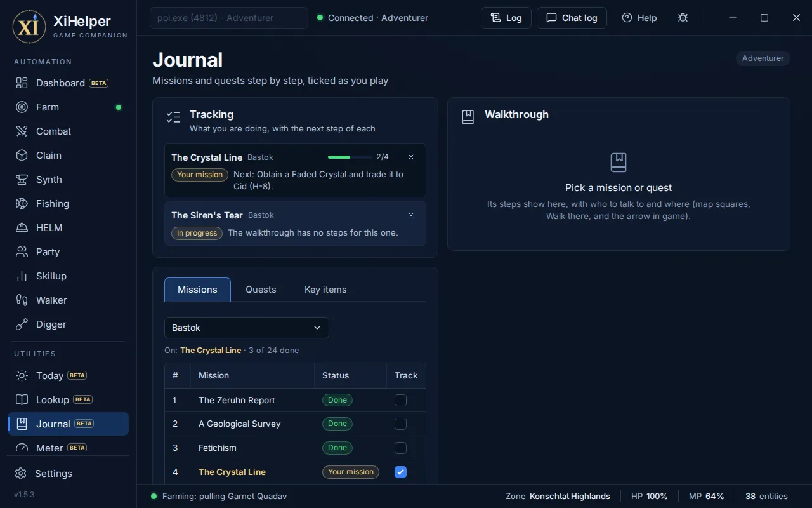Image resolution: width=812 pixels, height=508 pixels.
Task: Click the Connected · Adventurer status
Action: [373, 18]
